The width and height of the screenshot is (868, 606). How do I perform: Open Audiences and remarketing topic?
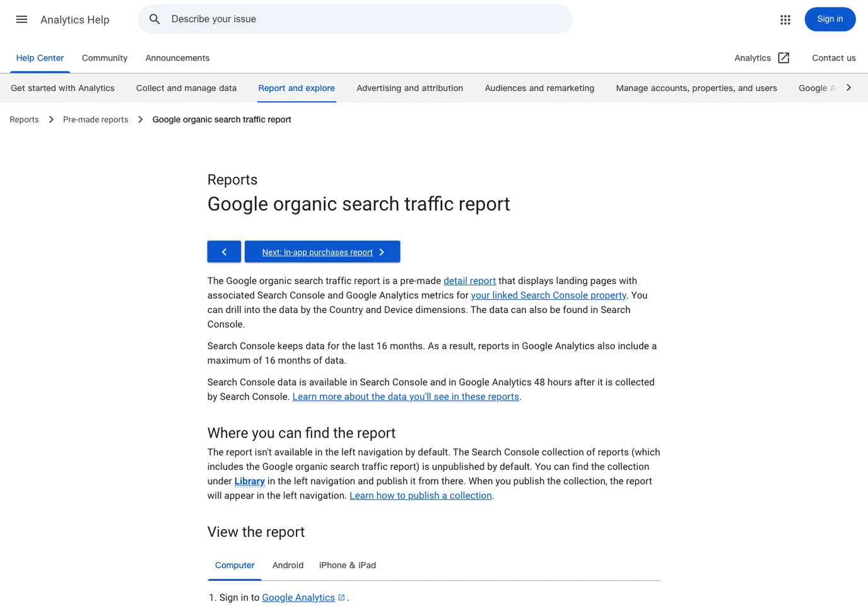coord(539,88)
